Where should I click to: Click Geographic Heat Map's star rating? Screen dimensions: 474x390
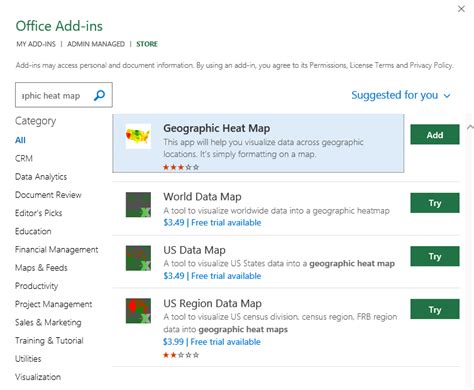pyautogui.click(x=181, y=167)
